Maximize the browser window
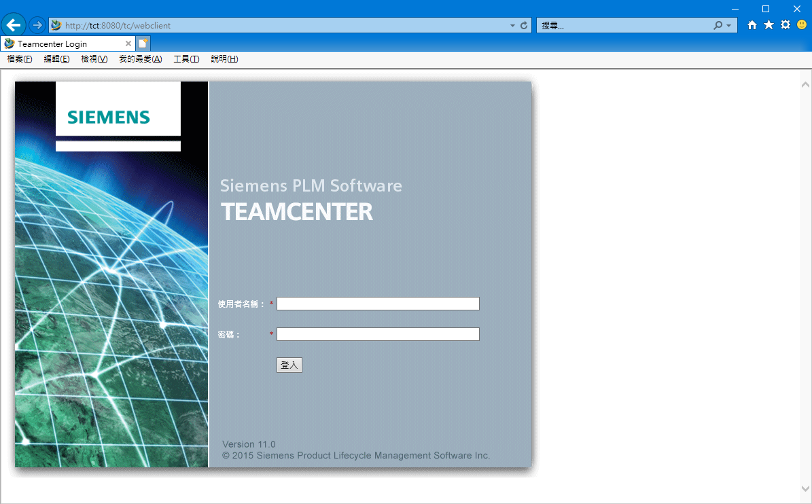The height and width of the screenshot is (504, 812). [766, 9]
